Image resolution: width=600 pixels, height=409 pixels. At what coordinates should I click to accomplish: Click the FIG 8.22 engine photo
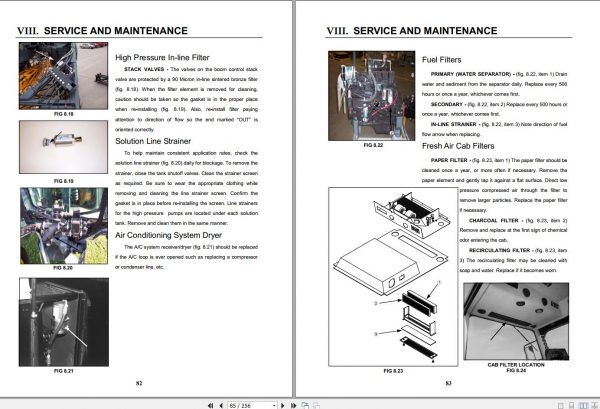pyautogui.click(x=372, y=96)
